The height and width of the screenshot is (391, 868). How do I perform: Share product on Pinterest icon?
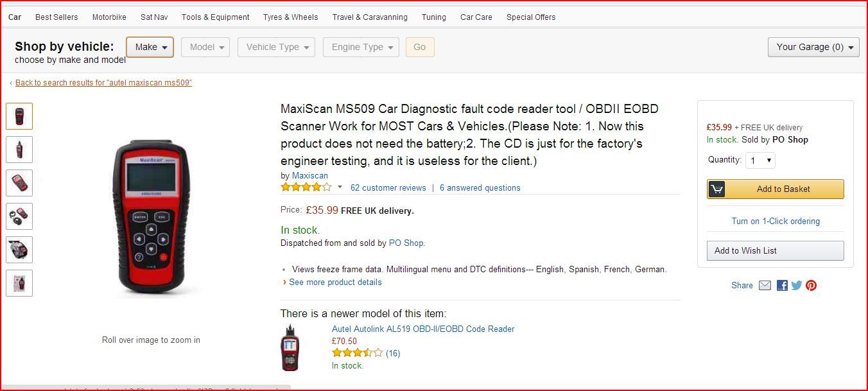coord(812,286)
